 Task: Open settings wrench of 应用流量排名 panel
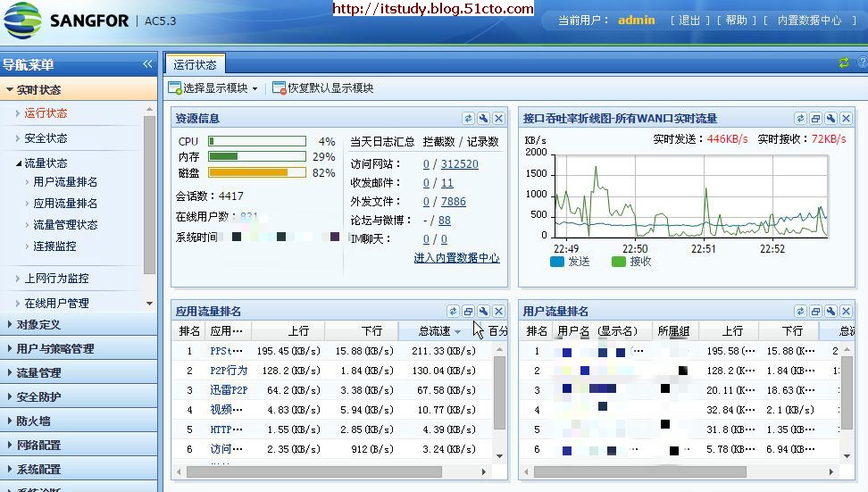pos(483,312)
